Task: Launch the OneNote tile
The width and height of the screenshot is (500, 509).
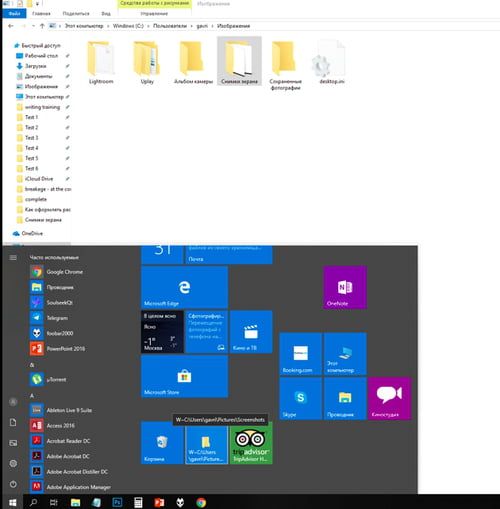Action: [345, 287]
